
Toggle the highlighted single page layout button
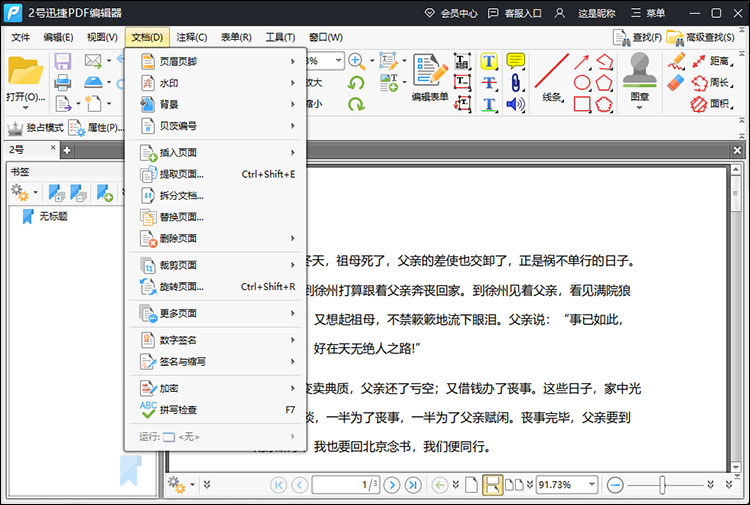(492, 485)
